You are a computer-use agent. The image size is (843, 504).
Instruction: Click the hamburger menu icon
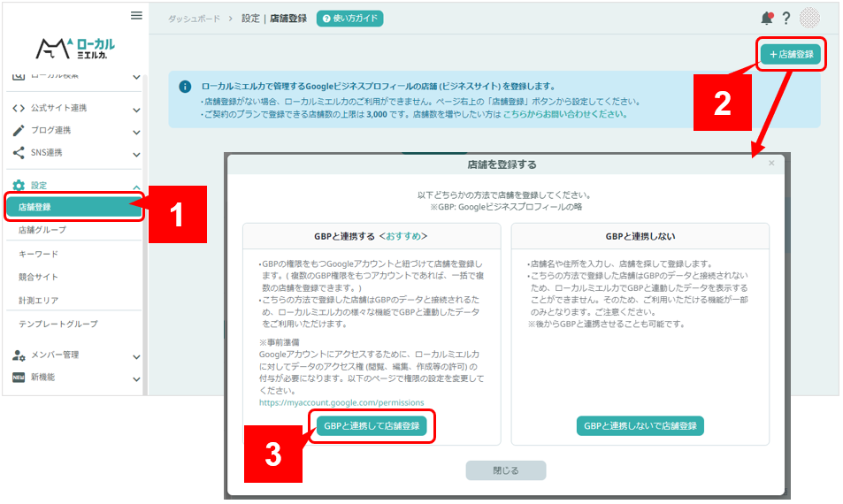pyautogui.click(x=136, y=15)
